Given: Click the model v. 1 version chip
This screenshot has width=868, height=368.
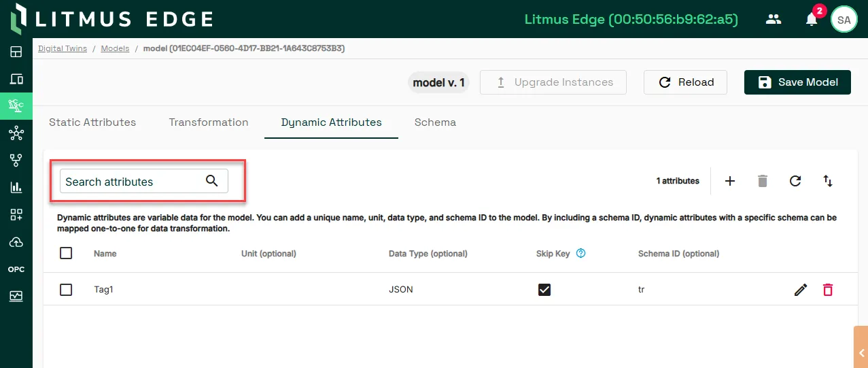Looking at the screenshot, I should pos(438,82).
